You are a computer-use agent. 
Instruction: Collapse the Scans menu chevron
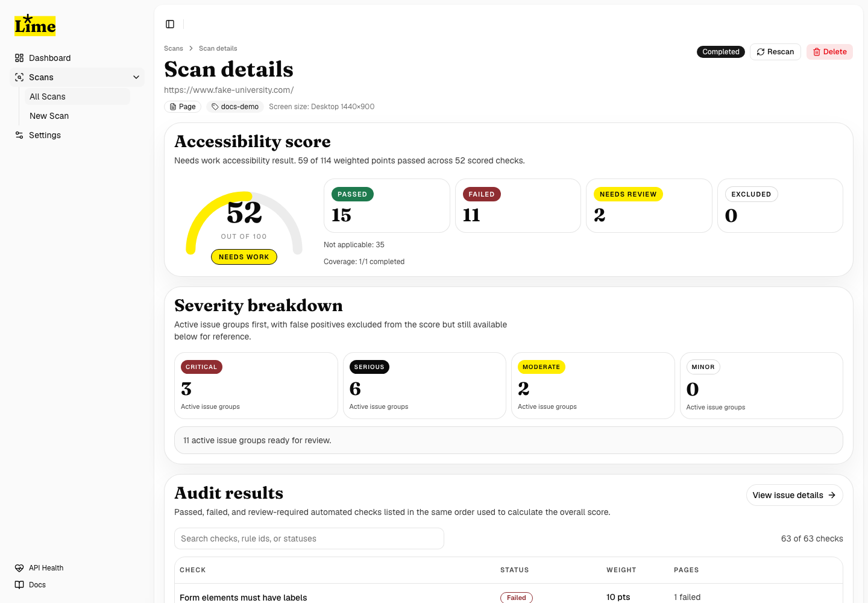pos(136,77)
